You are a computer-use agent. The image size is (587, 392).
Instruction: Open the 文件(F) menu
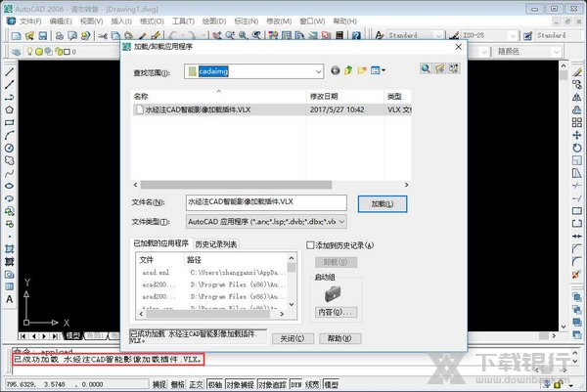click(x=30, y=22)
